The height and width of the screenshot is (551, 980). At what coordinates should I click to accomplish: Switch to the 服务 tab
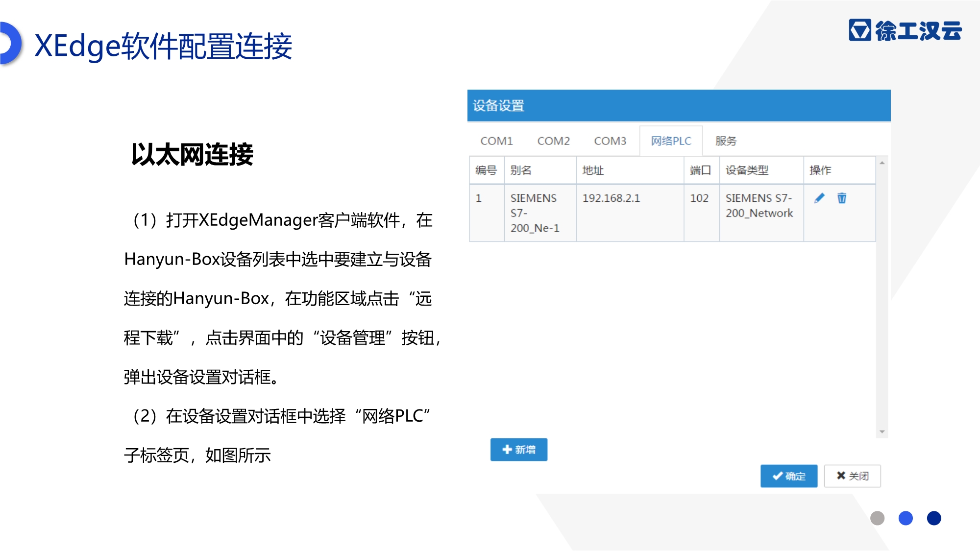click(x=726, y=141)
